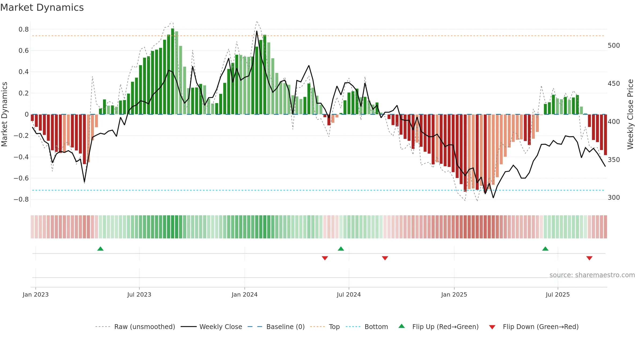Toggle the Top legend entry
The image size is (644, 362).
tap(325, 327)
